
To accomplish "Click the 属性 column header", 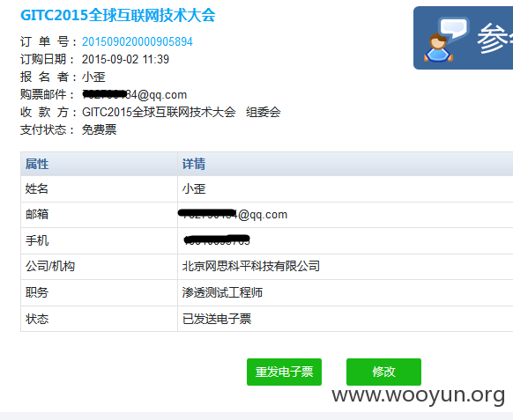I will tap(37, 164).
